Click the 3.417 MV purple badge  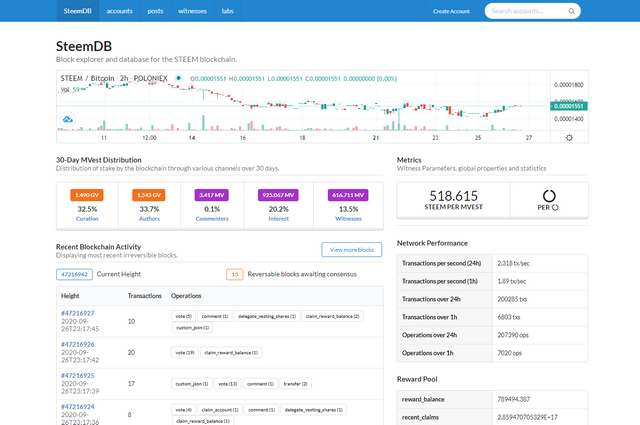211,195
